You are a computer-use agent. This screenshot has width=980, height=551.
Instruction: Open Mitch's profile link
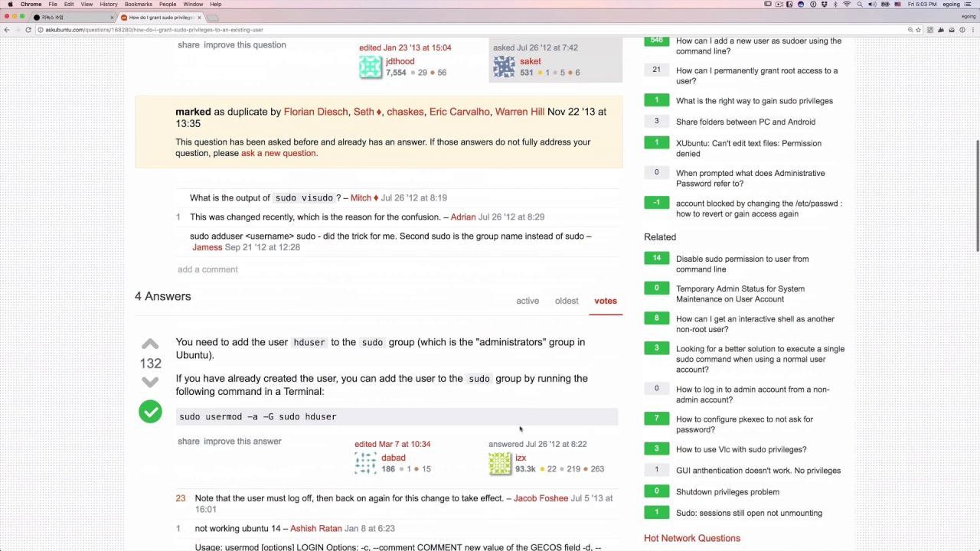[x=361, y=197]
